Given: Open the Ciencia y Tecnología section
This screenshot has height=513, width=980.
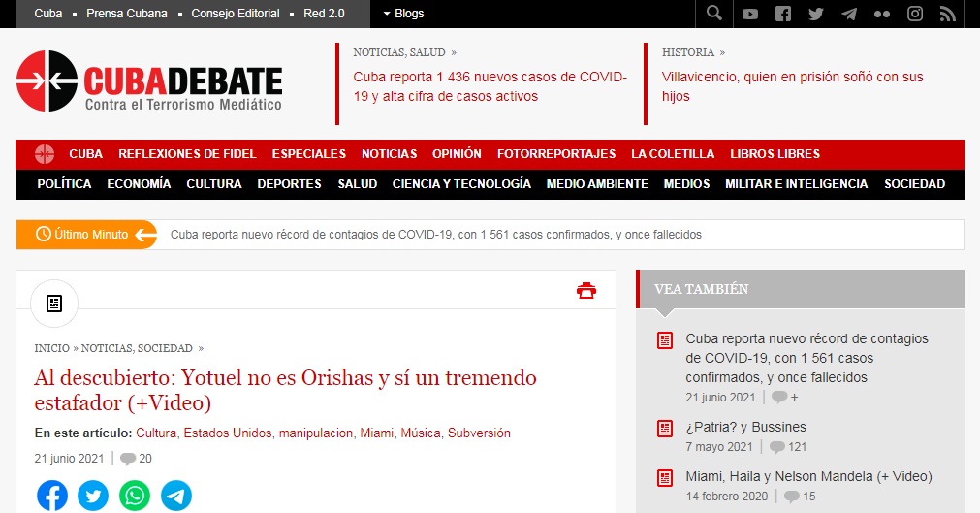Looking at the screenshot, I should click(461, 184).
